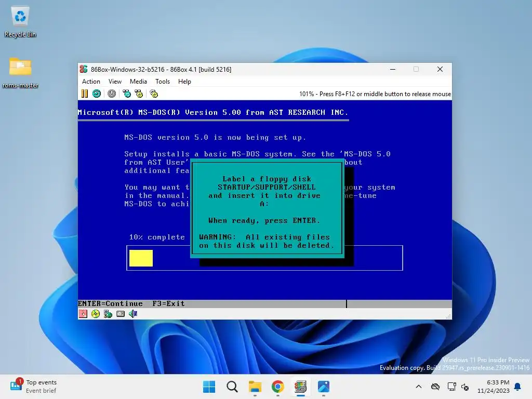Click 'MS-DOS version 5.0 is now being set up.'

click(x=215, y=137)
